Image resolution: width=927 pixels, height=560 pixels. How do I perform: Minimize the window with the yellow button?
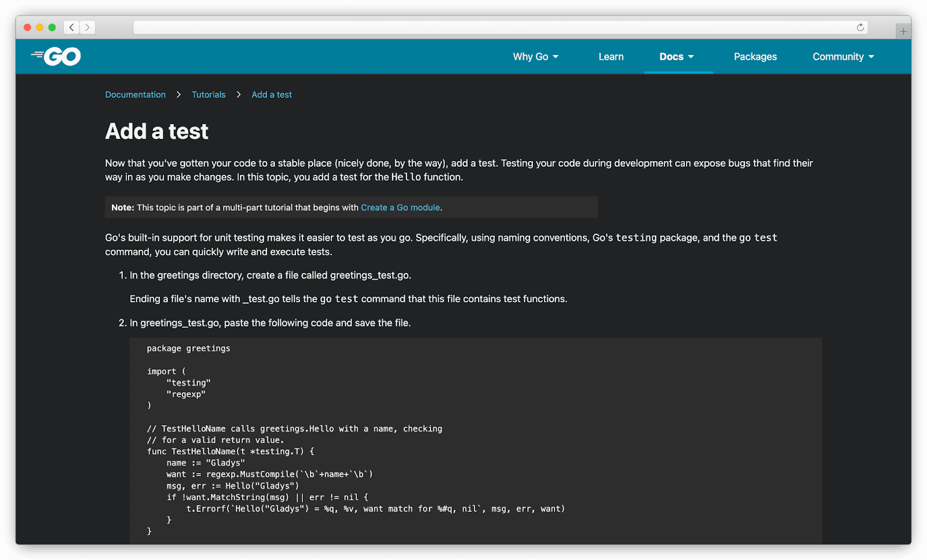tap(39, 27)
